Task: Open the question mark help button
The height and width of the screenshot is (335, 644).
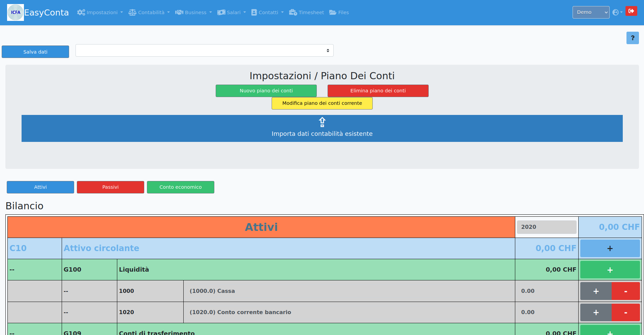Action: [x=633, y=38]
